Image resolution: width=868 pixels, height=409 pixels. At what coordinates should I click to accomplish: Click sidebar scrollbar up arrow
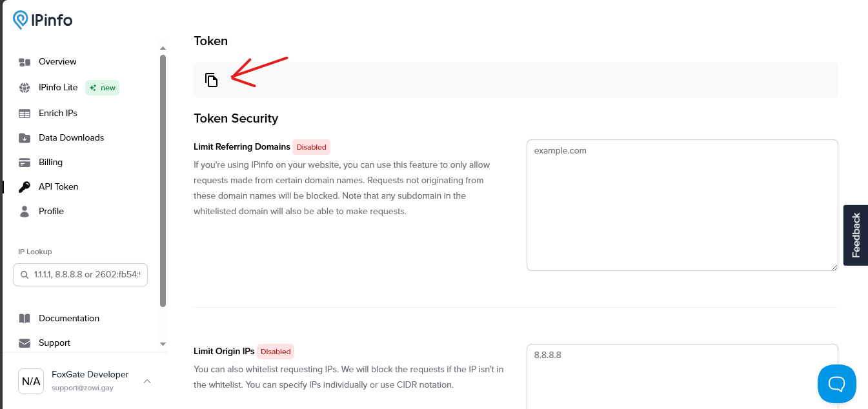click(x=163, y=48)
